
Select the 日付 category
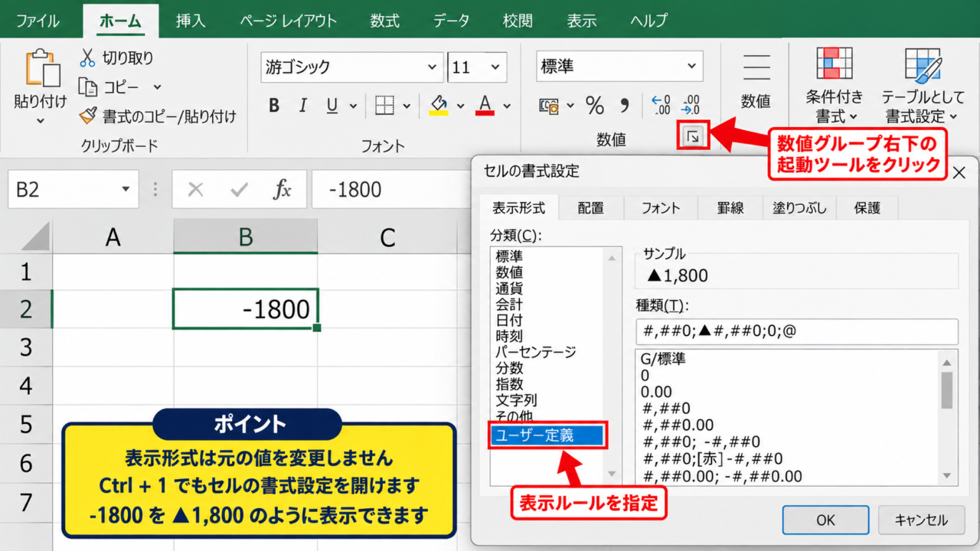tap(509, 321)
